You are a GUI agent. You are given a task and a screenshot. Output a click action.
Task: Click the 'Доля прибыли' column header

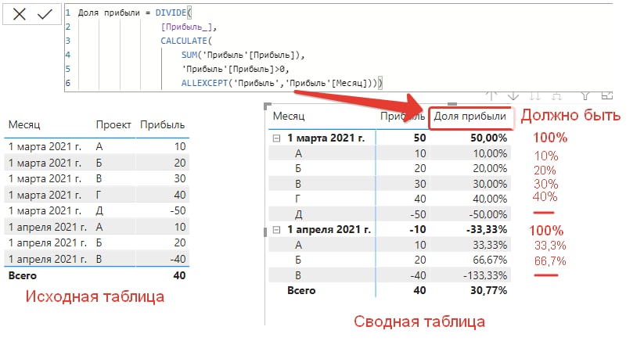click(x=470, y=116)
